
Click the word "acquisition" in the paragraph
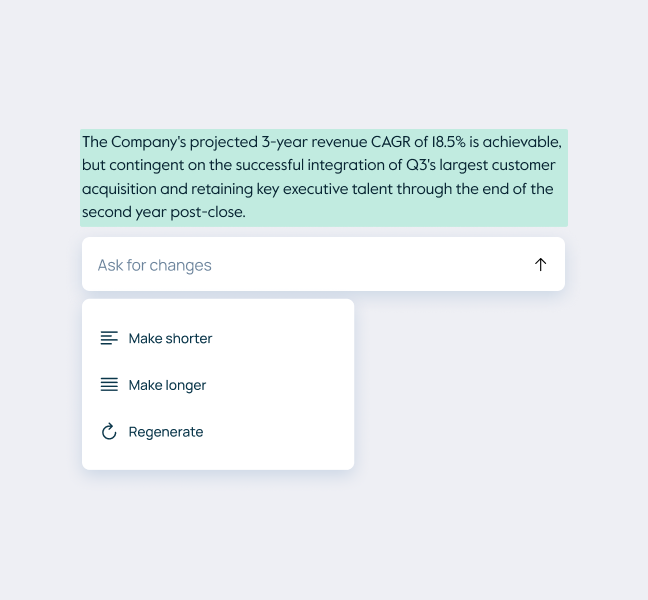pos(119,189)
